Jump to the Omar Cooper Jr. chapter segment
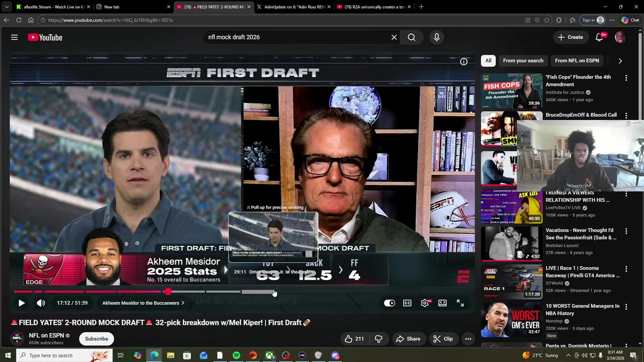Screen dimensions: 644x362 [x=257, y=292]
